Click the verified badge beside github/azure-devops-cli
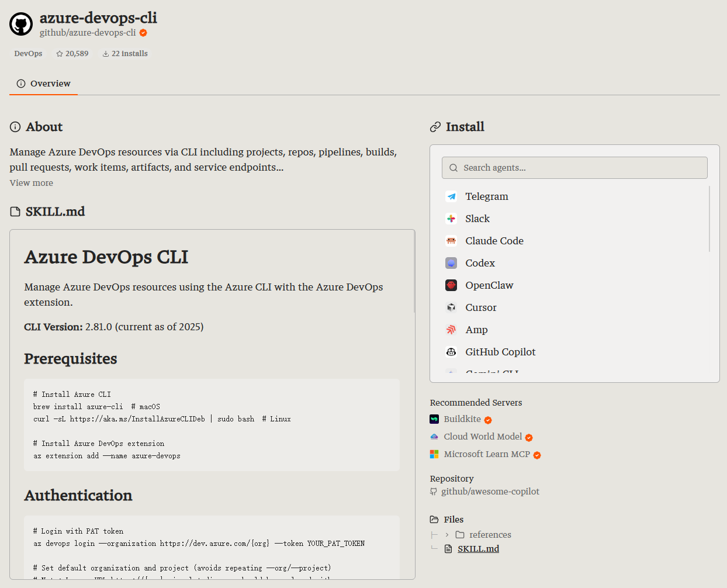Screen dimensions: 727x588 click(143, 33)
